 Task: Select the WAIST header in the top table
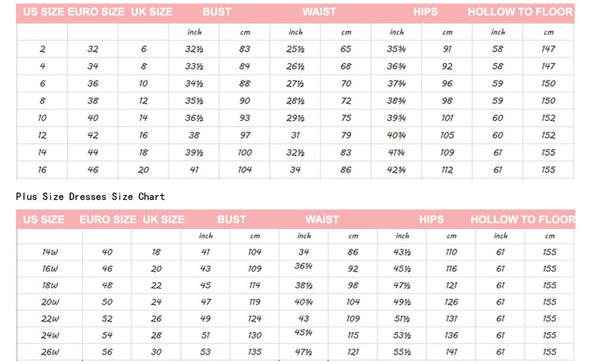click(319, 12)
